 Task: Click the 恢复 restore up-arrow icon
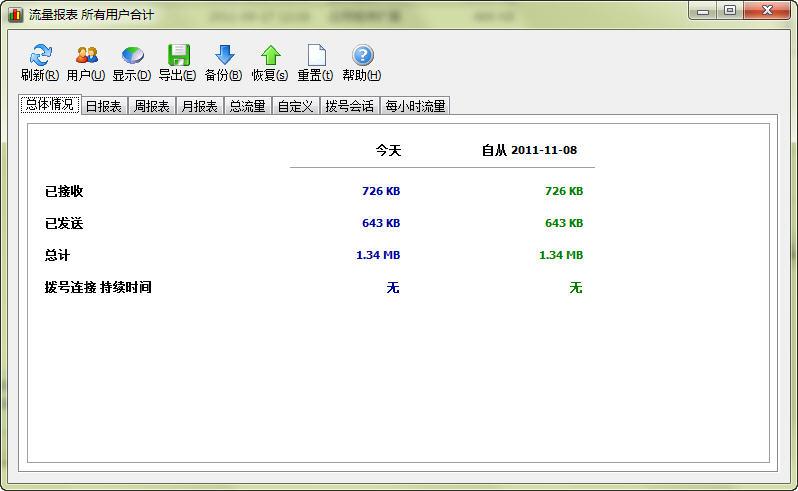pos(270,54)
